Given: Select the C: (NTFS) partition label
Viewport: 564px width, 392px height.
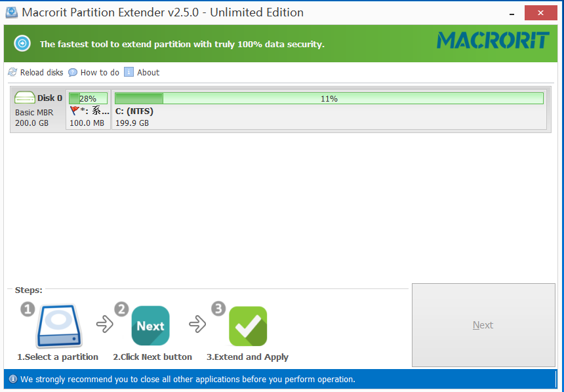Looking at the screenshot, I should tap(134, 111).
